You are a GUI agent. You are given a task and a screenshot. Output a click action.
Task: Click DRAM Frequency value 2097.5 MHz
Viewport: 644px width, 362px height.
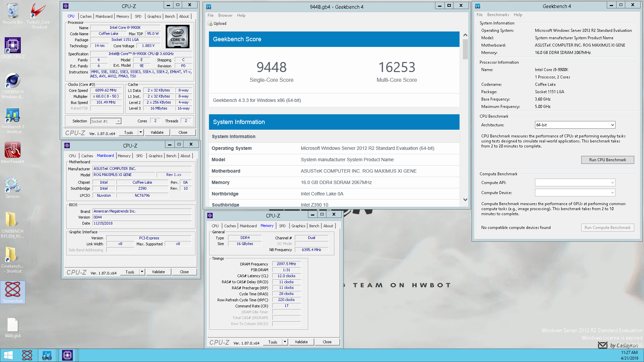(286, 264)
